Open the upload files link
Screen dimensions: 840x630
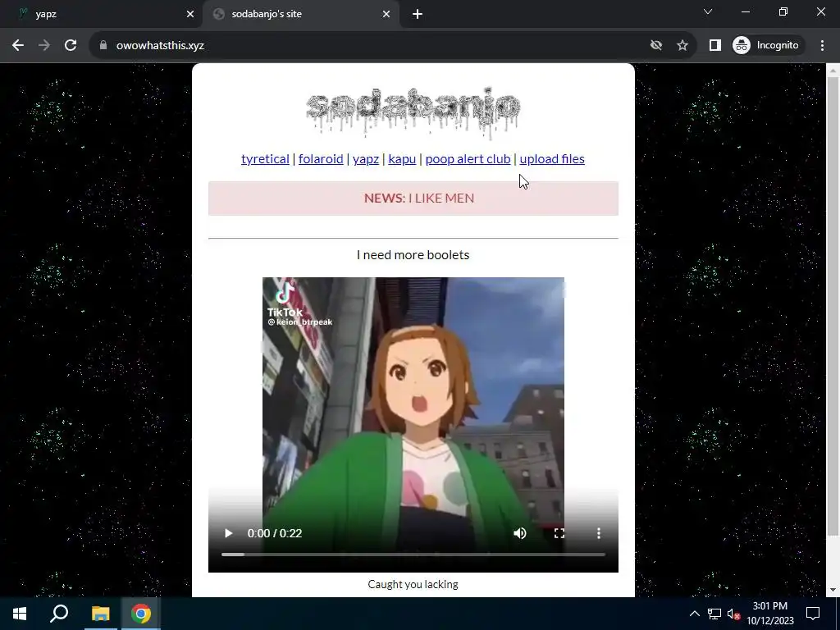(552, 159)
